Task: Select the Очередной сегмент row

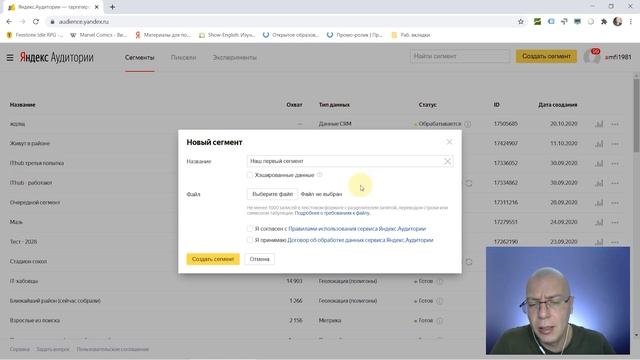Action: 35,202
